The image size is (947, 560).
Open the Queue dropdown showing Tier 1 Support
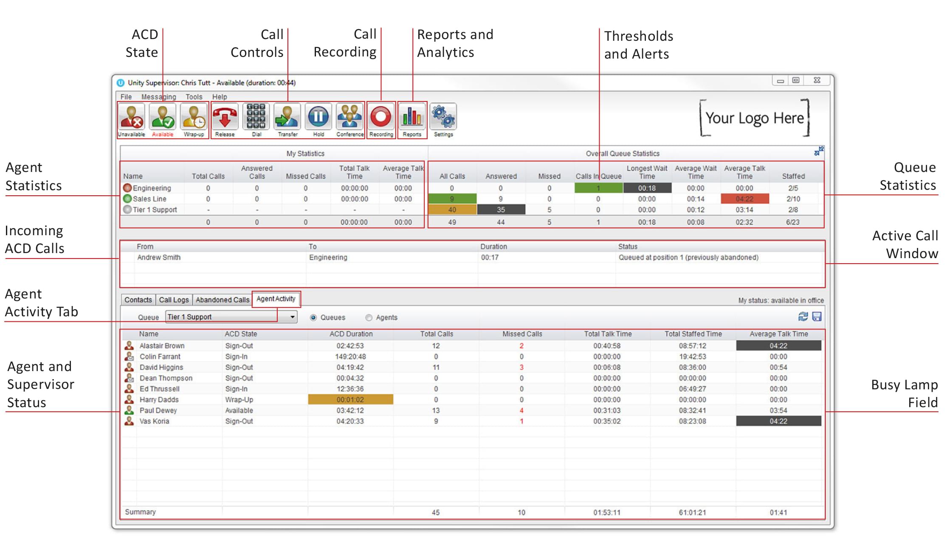point(292,317)
